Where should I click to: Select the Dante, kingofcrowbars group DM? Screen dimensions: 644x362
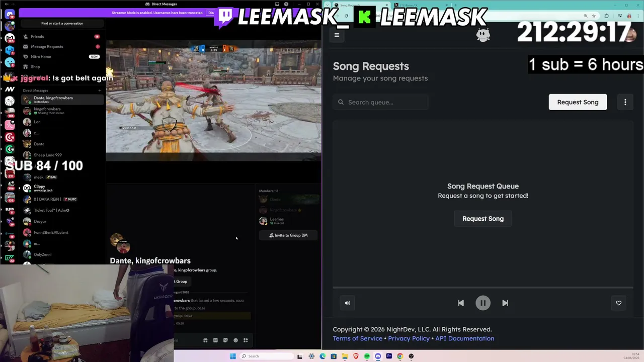pos(61,100)
